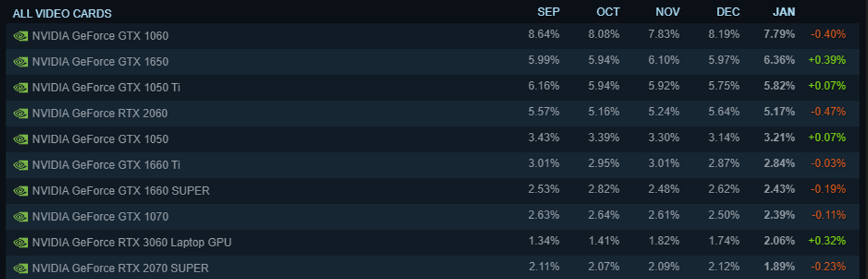Image resolution: width=868 pixels, height=279 pixels.
Task: Open the NVIDIA GeForce RTX 3060 Laptop GPU label
Action: [132, 243]
